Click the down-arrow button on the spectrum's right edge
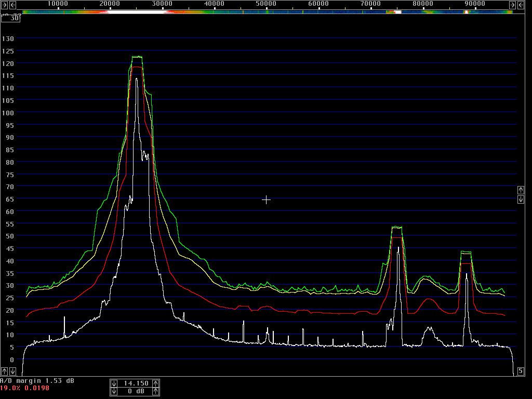Image resolution: width=532 pixels, height=399 pixels. (521, 199)
